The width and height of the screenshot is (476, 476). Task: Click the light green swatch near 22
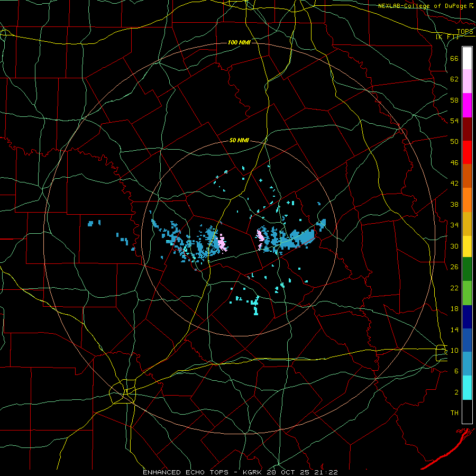tap(467, 293)
